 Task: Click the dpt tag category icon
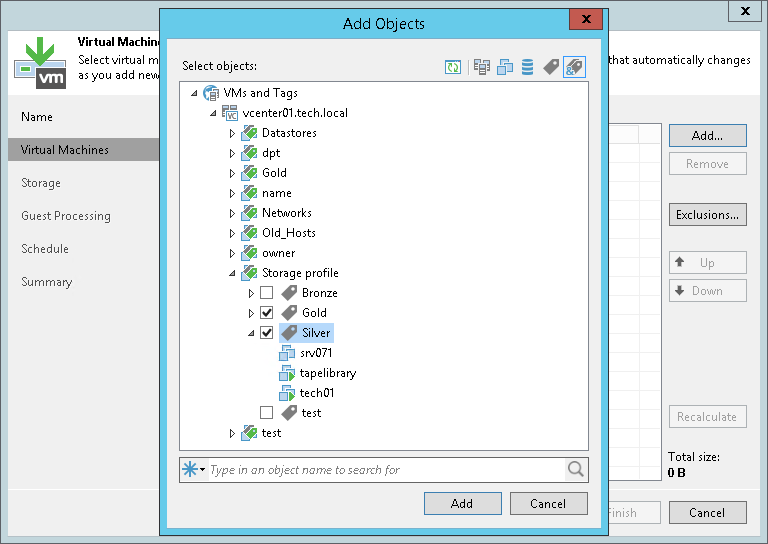[249, 153]
